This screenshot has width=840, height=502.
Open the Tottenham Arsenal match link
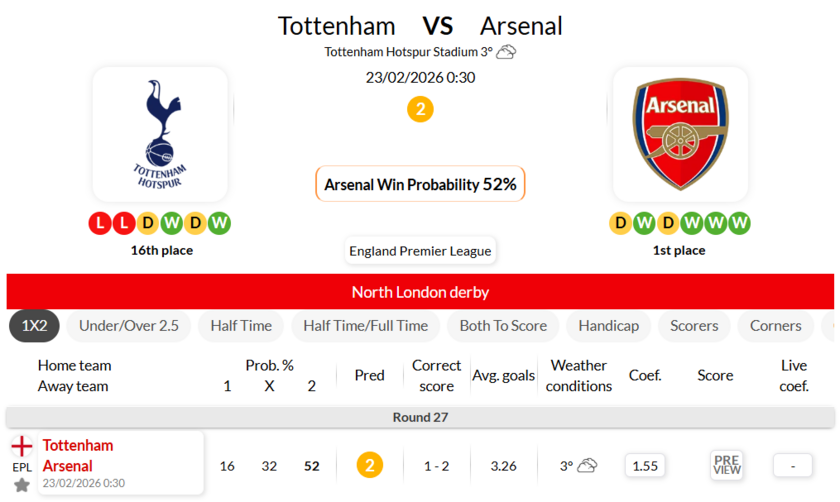[x=78, y=456]
